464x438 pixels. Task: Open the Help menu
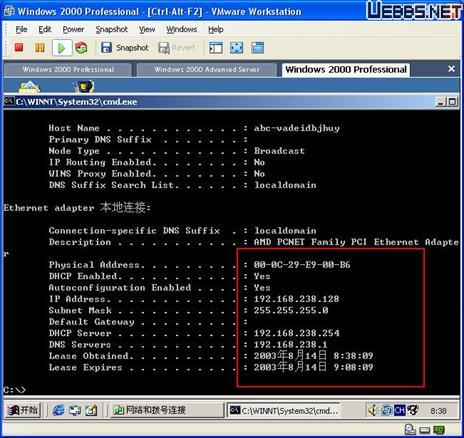(x=216, y=30)
